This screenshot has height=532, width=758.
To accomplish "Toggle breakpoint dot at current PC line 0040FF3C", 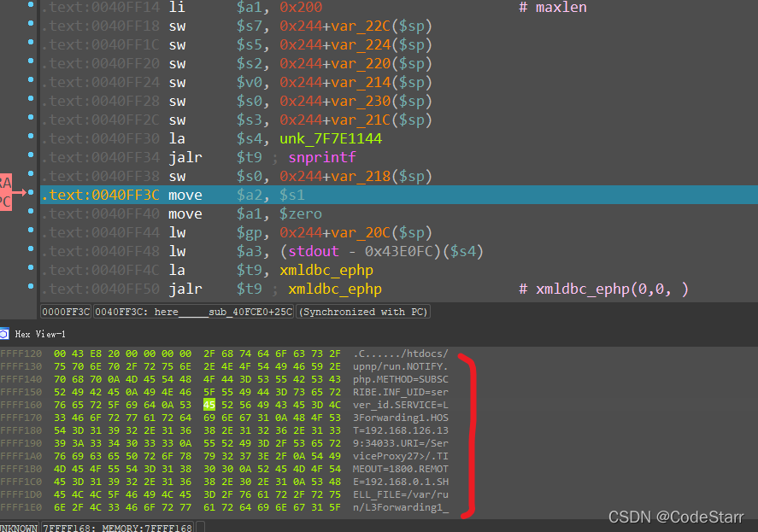I will pyautogui.click(x=31, y=192).
